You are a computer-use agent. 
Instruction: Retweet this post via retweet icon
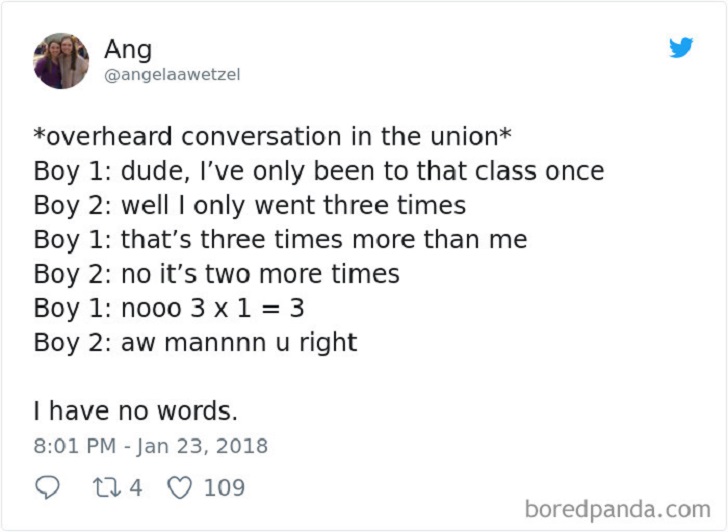[x=106, y=488]
